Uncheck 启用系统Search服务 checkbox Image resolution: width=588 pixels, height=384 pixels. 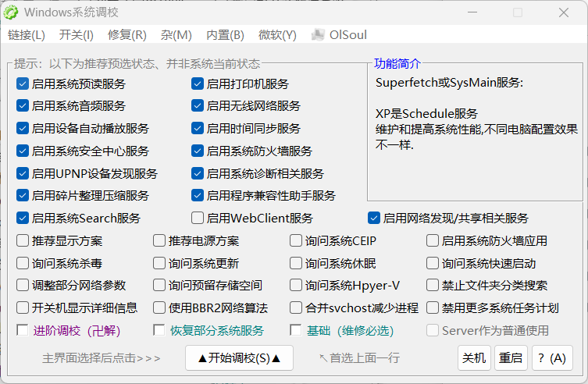(x=23, y=218)
